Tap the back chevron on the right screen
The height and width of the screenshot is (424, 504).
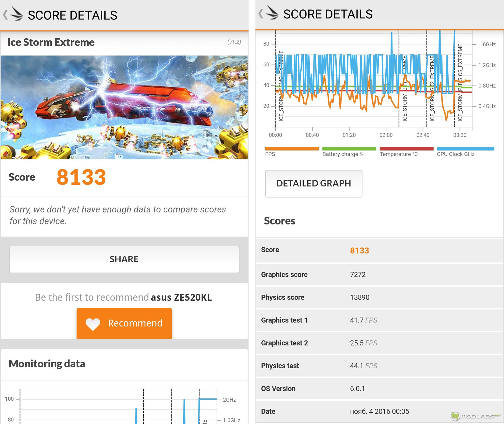[x=261, y=14]
